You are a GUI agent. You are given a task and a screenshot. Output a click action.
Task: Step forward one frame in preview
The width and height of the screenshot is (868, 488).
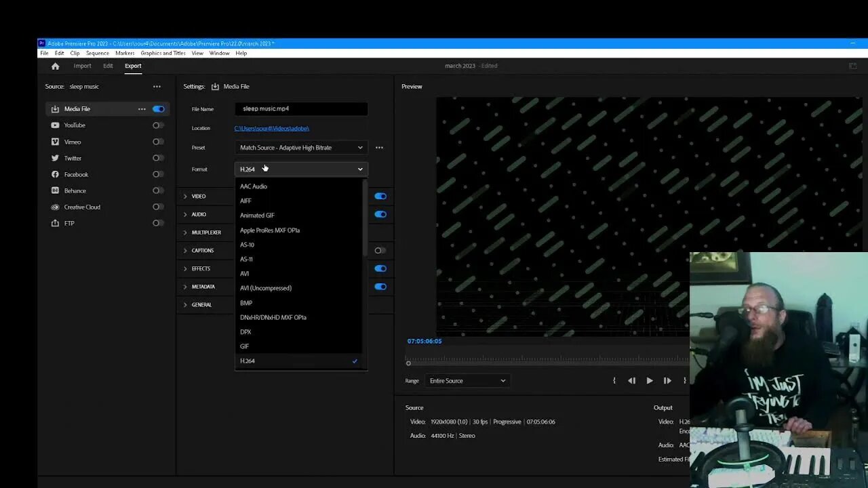[x=667, y=381]
